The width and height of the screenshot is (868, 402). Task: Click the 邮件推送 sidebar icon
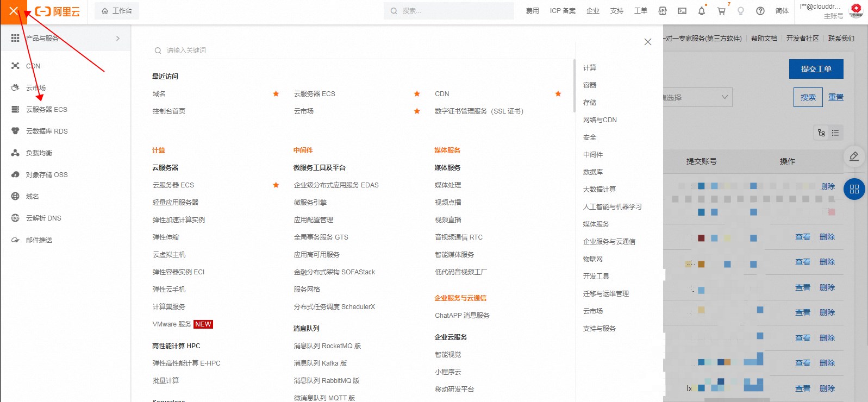[15, 240]
